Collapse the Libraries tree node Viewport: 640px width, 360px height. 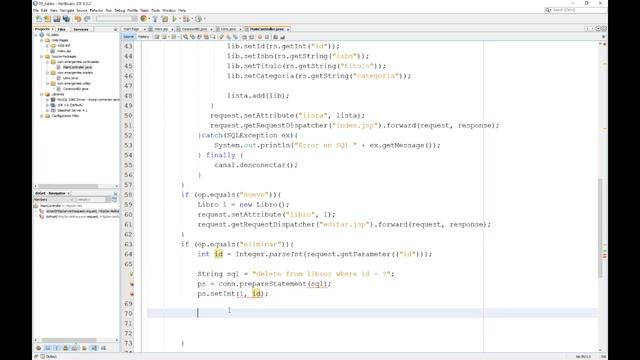[42, 94]
